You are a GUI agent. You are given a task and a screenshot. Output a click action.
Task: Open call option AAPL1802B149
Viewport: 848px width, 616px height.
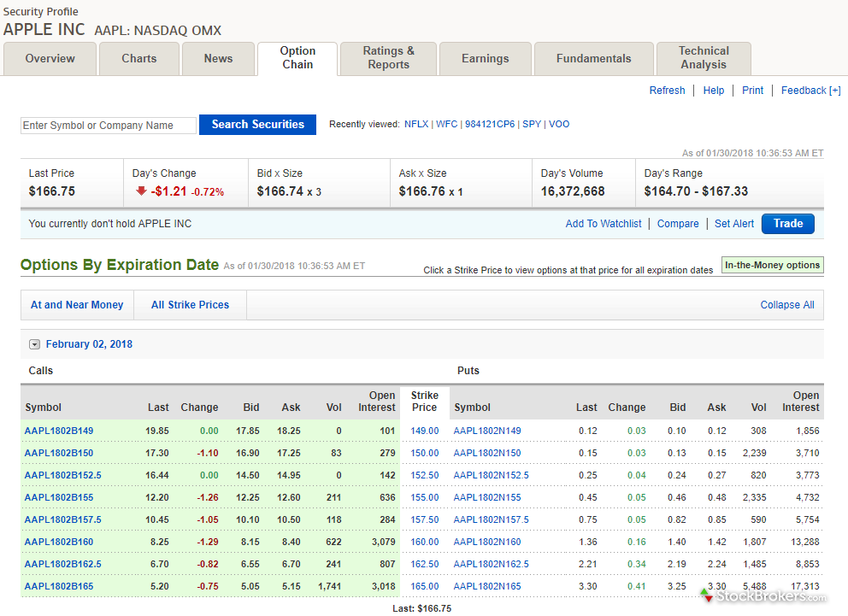pyautogui.click(x=58, y=431)
